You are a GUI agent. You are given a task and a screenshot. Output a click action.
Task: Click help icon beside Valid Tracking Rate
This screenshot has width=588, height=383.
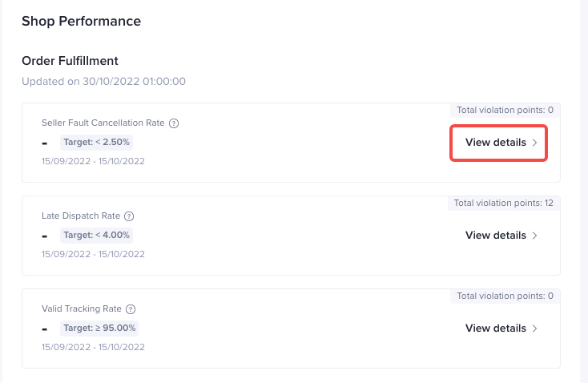131,309
